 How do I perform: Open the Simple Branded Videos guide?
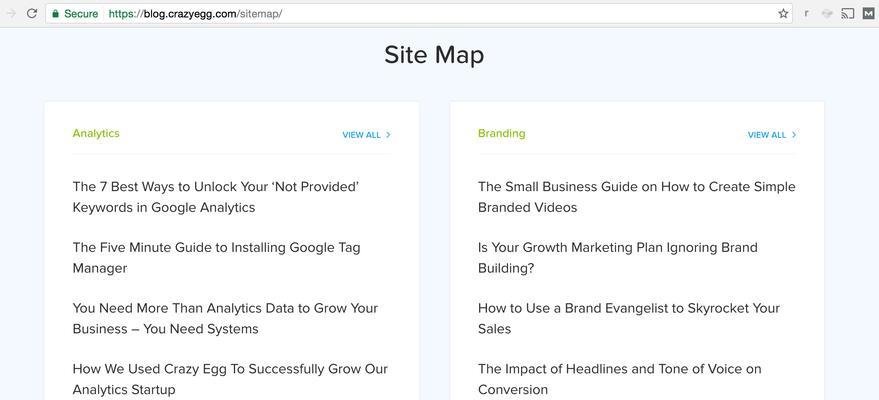point(637,197)
